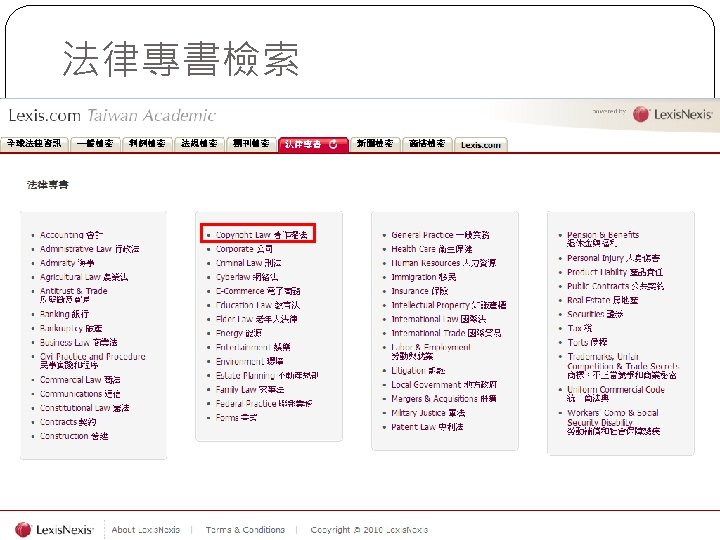Click the Local Government link

[444, 384]
